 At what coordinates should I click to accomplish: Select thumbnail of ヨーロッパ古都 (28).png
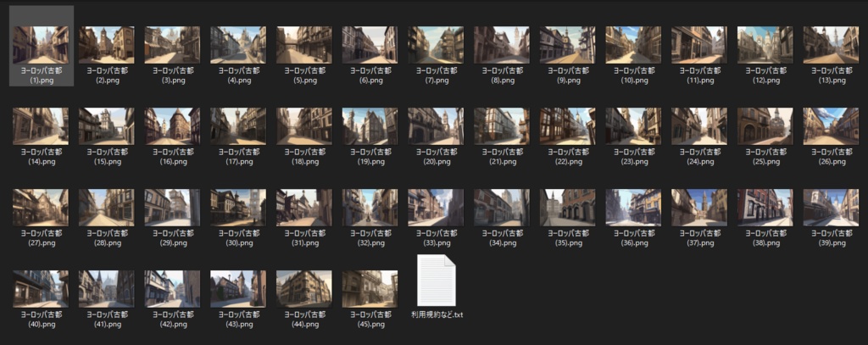106,208
